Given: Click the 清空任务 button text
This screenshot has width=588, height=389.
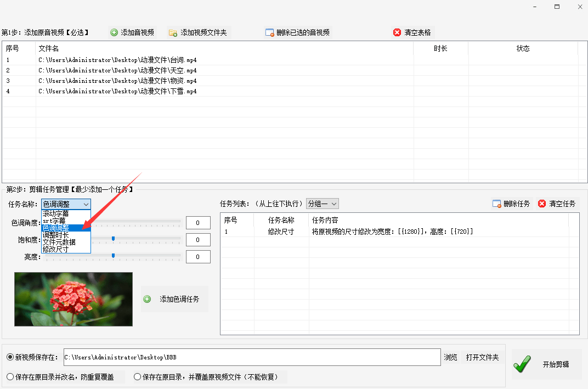Looking at the screenshot, I should click(562, 204).
